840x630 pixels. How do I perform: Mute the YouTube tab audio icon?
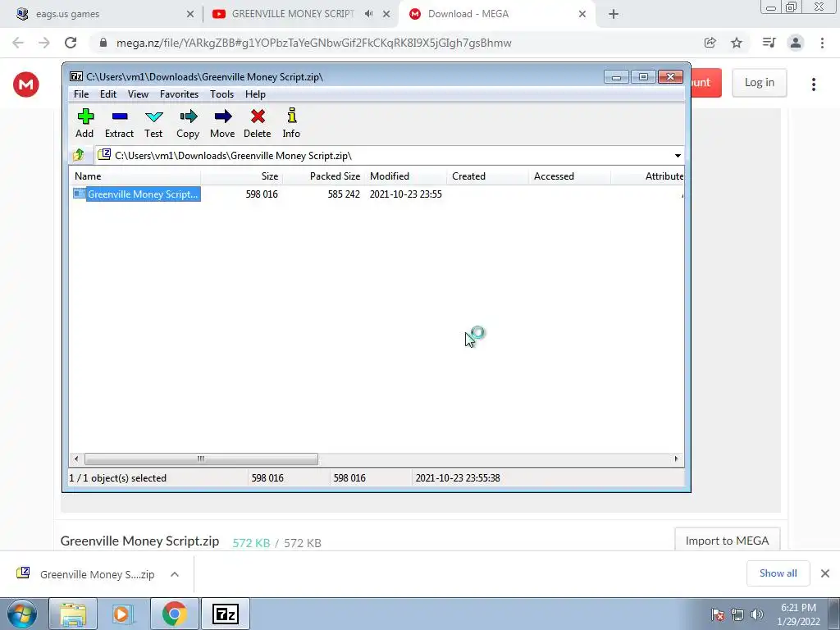point(368,14)
